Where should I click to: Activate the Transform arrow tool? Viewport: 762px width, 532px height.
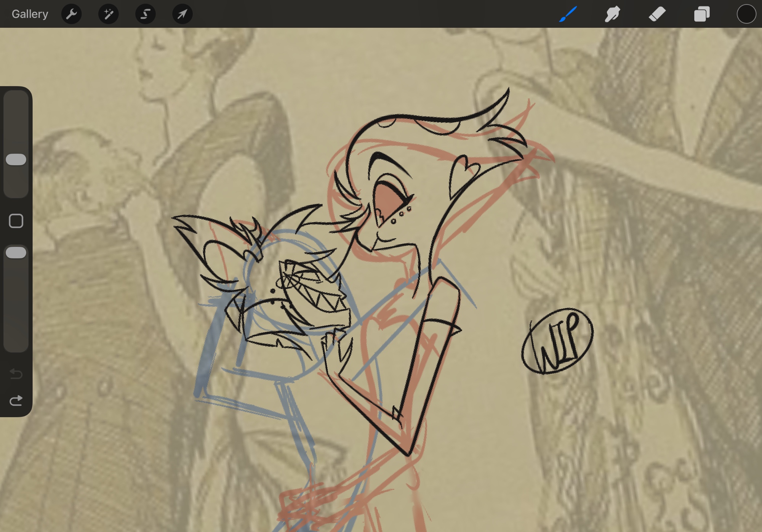tap(182, 14)
